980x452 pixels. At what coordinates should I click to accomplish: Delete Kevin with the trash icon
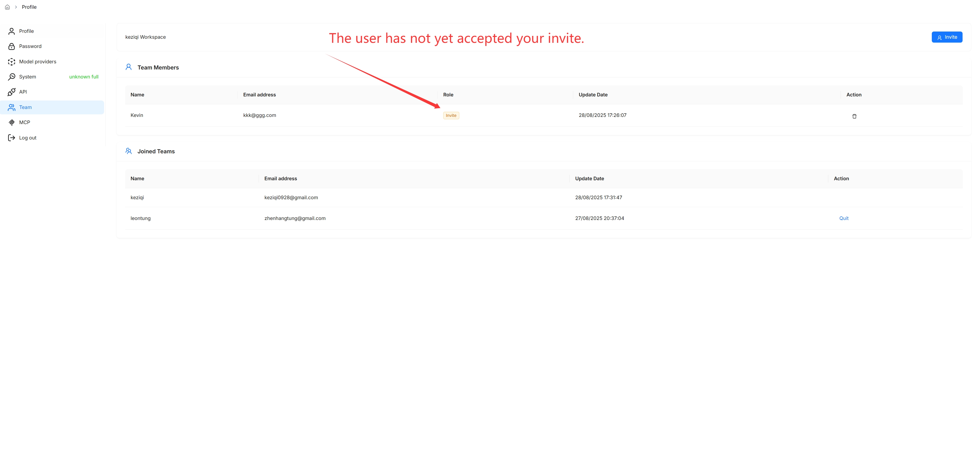point(854,116)
